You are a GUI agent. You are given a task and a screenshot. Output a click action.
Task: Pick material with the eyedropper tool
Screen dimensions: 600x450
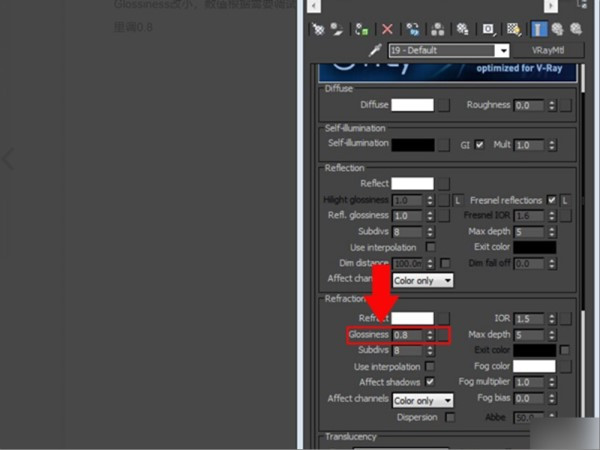point(374,50)
